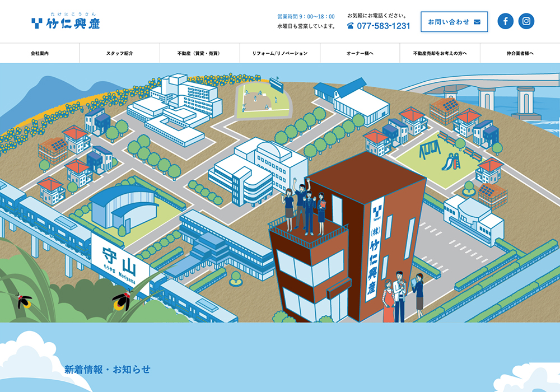Viewport: 560px width, 392px height.
Task: Open リフォーム/リノベーション from the nav bar
Action: click(280, 53)
